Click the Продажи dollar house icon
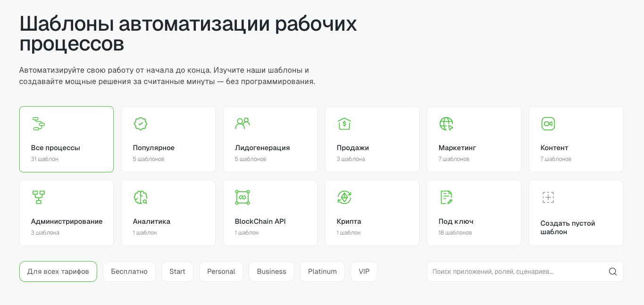This screenshot has height=305, width=644. (344, 124)
